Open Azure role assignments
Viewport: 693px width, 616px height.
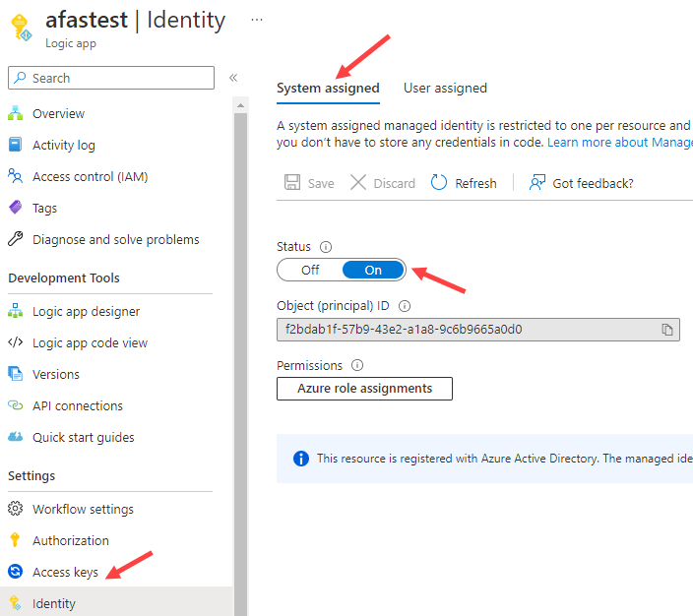(364, 389)
